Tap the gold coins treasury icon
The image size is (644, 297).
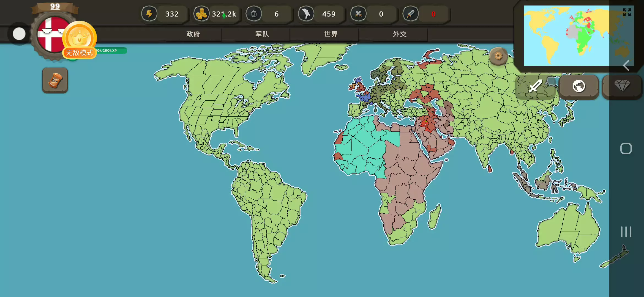[x=201, y=14]
